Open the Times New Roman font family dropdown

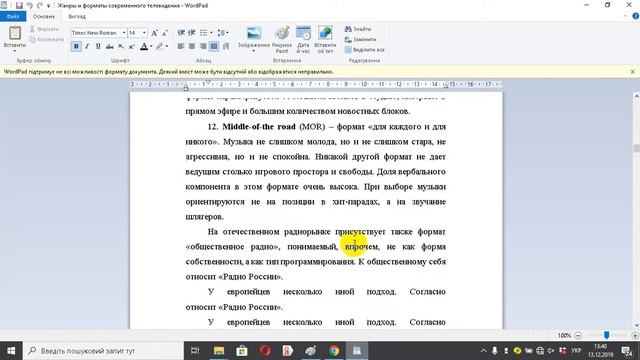(124, 33)
